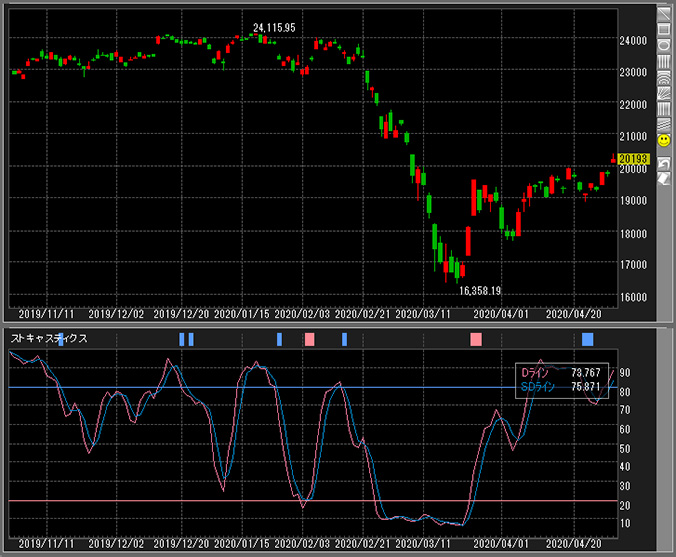The width and height of the screenshot is (676, 557).
Task: Click 2020/02/03 date under the stochastics chart
Action: (302, 544)
